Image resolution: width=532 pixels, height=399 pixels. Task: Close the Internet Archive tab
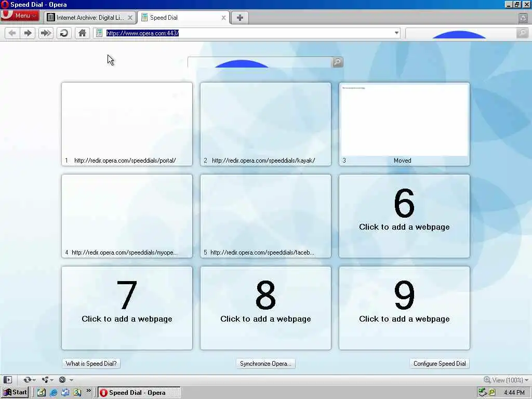[x=130, y=18]
